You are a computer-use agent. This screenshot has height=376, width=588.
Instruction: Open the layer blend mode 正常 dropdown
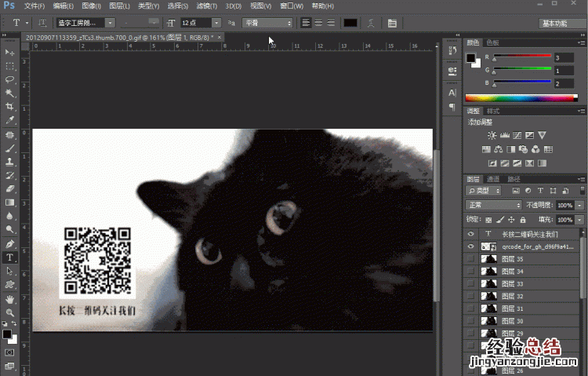click(494, 205)
